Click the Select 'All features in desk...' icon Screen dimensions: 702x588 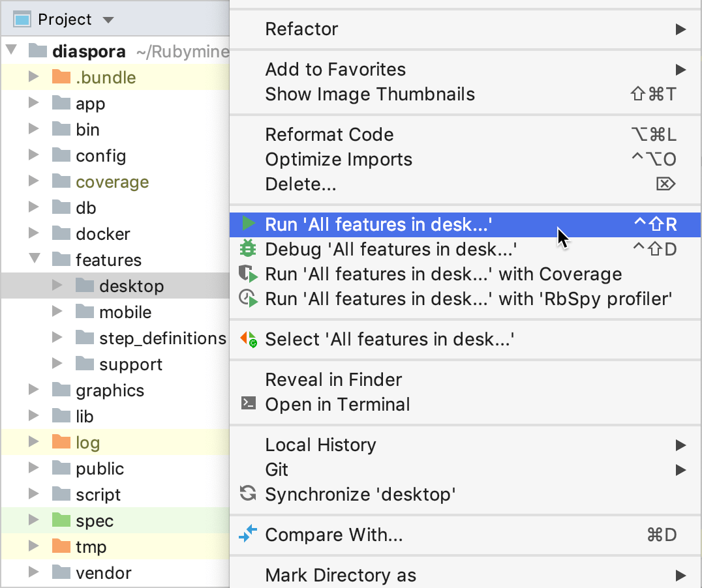(249, 339)
